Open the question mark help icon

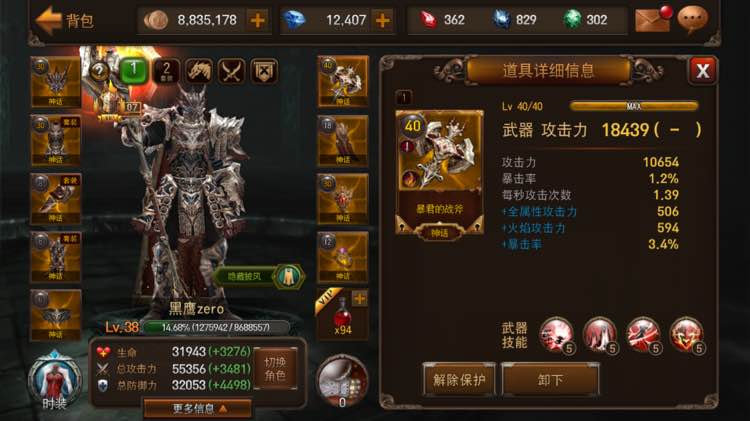click(99, 71)
